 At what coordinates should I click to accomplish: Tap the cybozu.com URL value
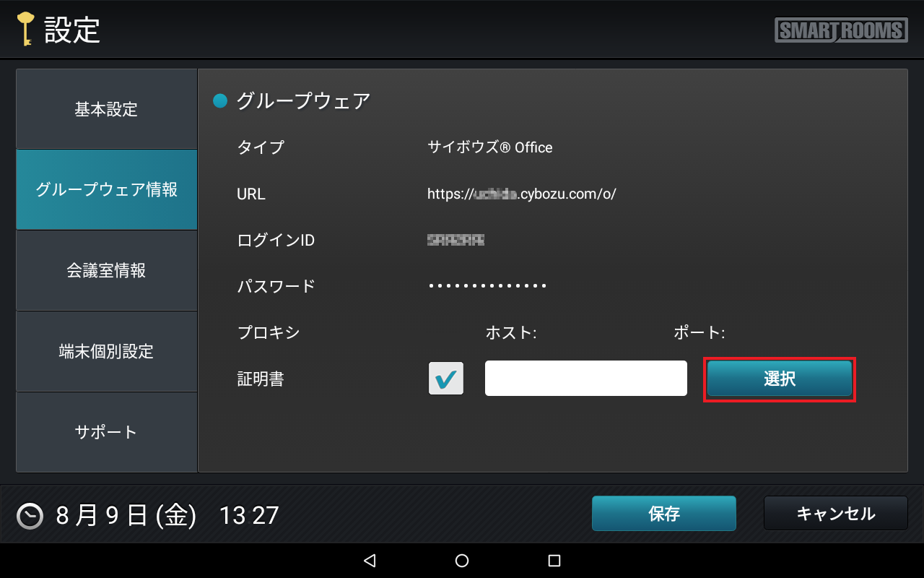tap(521, 194)
